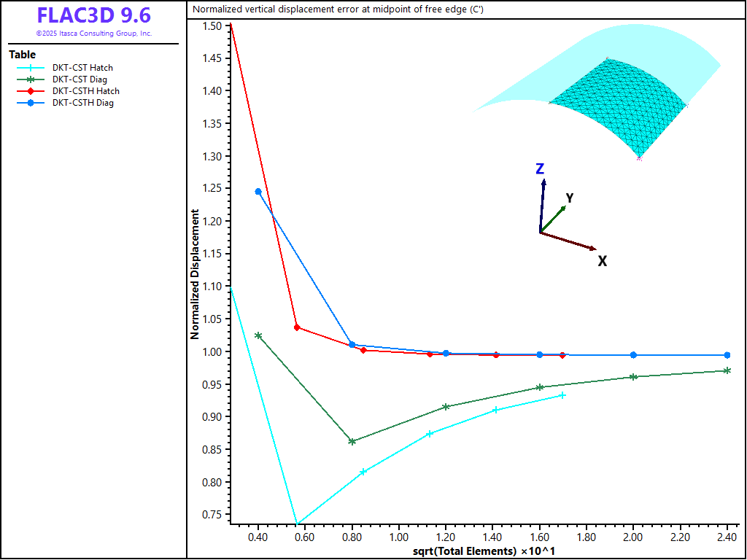Select the DKT-CSTH Hatch legend label
The height and width of the screenshot is (560, 747).
85,91
